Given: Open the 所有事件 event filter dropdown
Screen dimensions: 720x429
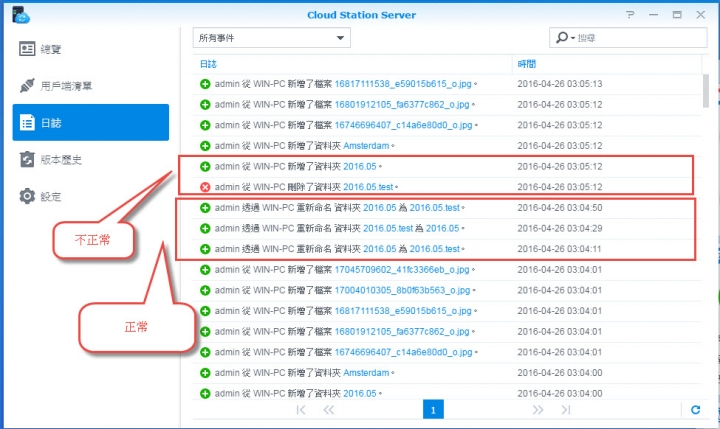Looking at the screenshot, I should (x=271, y=38).
